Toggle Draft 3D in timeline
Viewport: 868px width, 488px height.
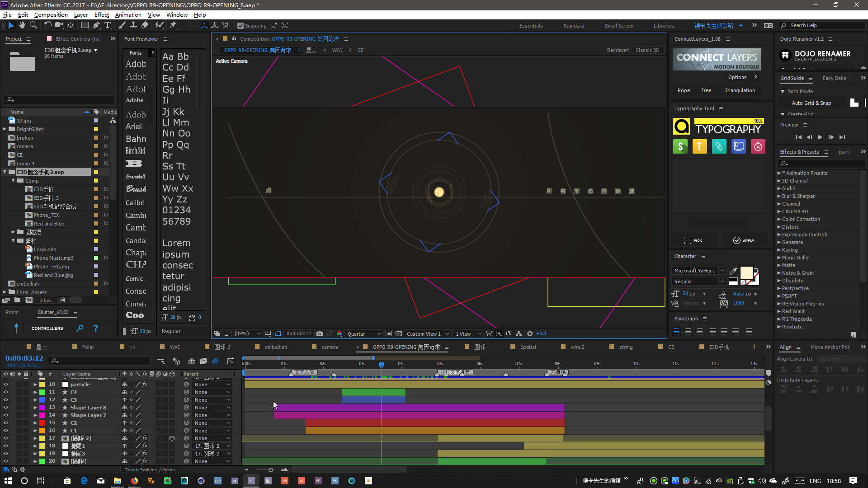tap(176, 361)
